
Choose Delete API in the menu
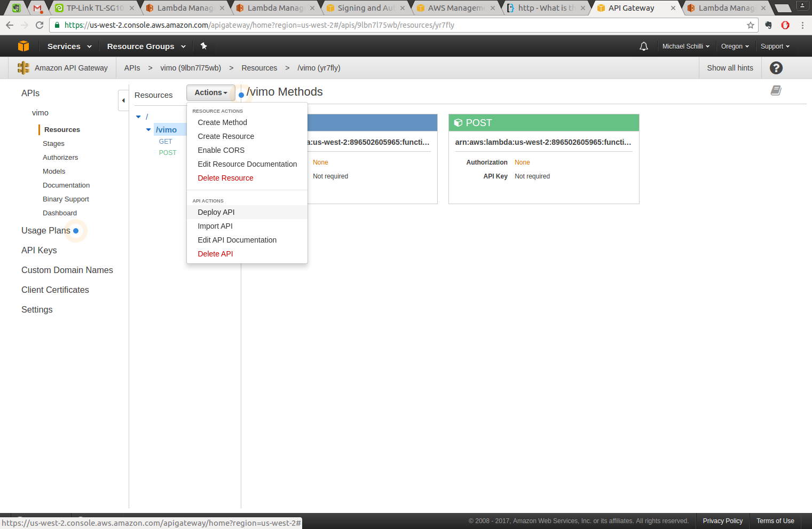click(x=215, y=254)
